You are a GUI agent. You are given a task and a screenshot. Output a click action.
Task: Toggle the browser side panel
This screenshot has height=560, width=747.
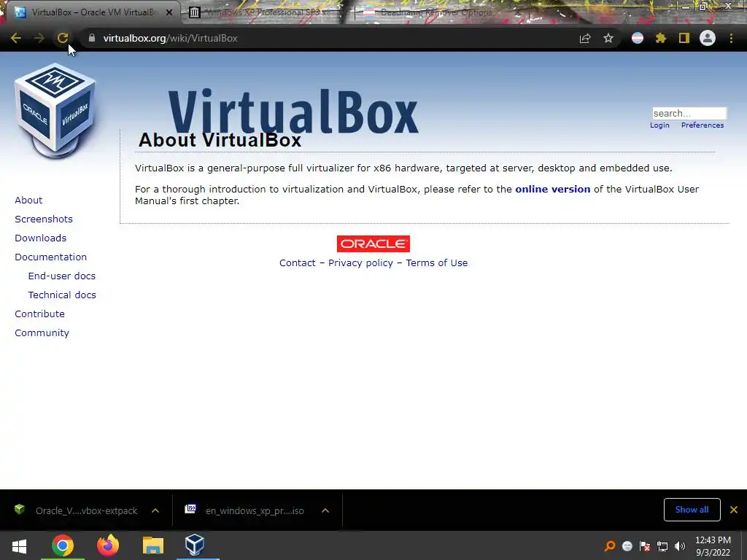[x=684, y=38]
